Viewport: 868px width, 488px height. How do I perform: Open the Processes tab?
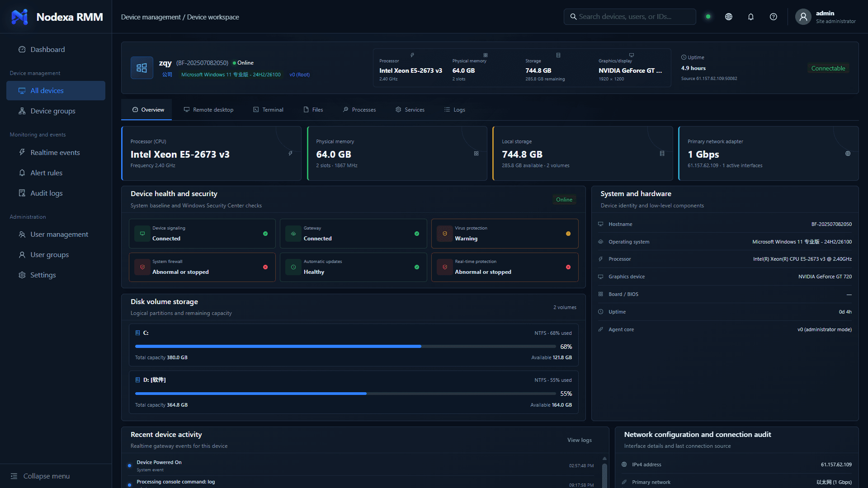coord(359,110)
